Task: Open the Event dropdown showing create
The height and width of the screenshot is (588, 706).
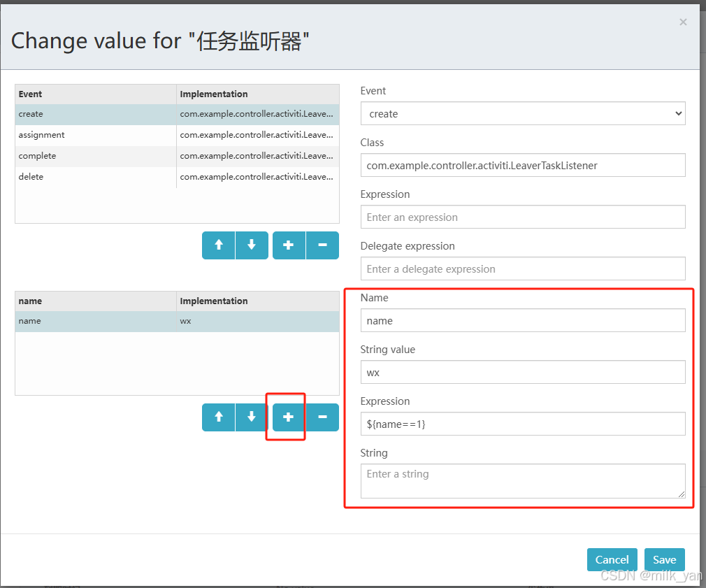Action: pyautogui.click(x=523, y=113)
